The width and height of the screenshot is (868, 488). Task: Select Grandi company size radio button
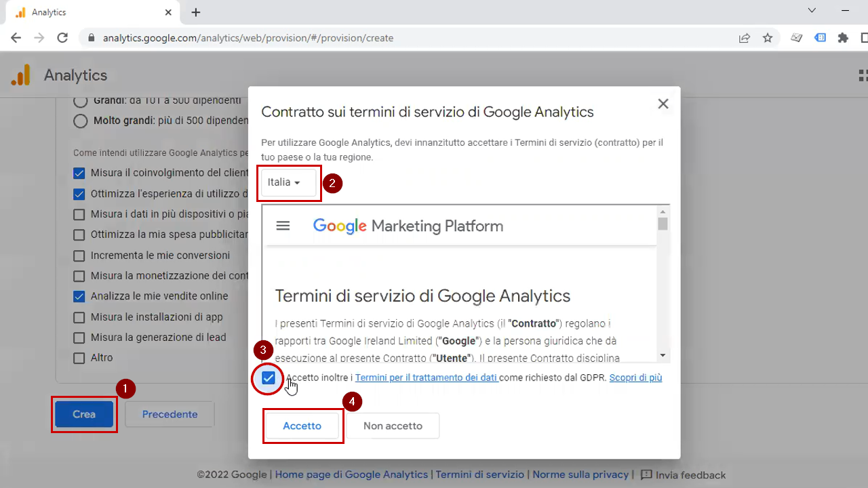(80, 101)
